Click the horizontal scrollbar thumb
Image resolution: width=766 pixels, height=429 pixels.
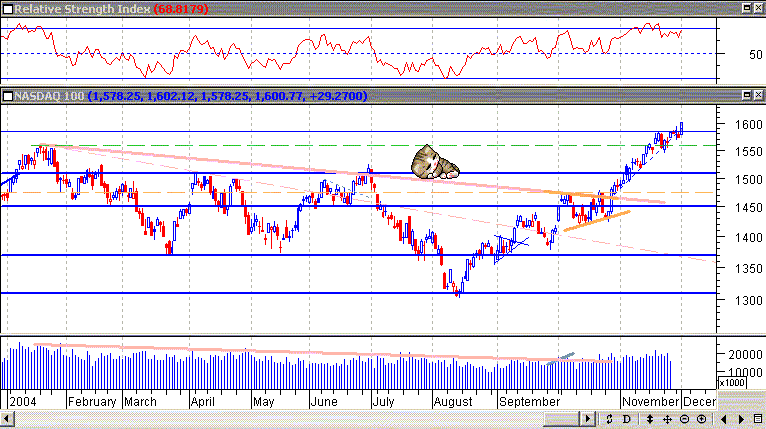click(562, 419)
